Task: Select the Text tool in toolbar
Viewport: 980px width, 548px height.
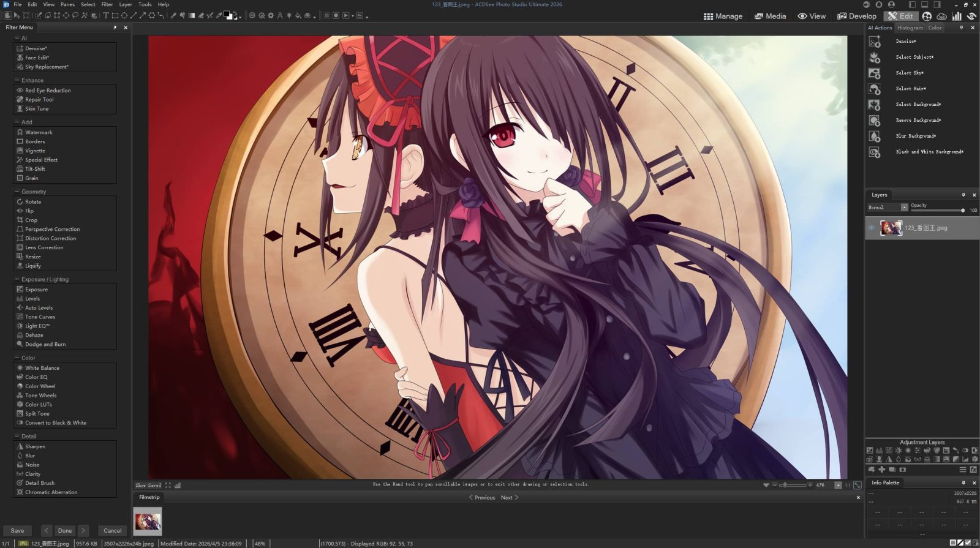Action: click(x=105, y=15)
